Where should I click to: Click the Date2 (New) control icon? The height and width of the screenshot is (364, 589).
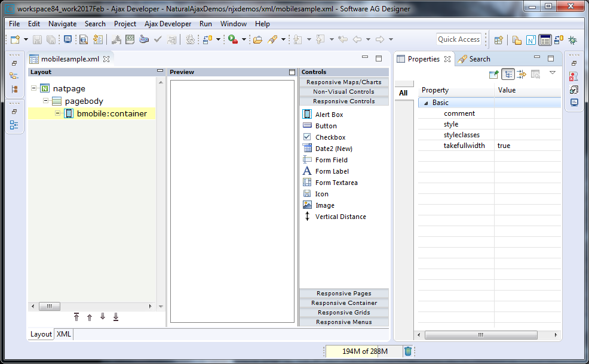(307, 149)
